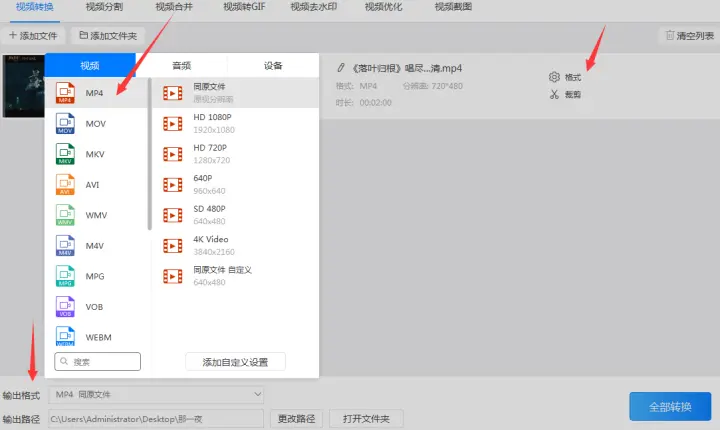Choose the MOV format icon
This screenshot has width=720, height=430.
65,124
